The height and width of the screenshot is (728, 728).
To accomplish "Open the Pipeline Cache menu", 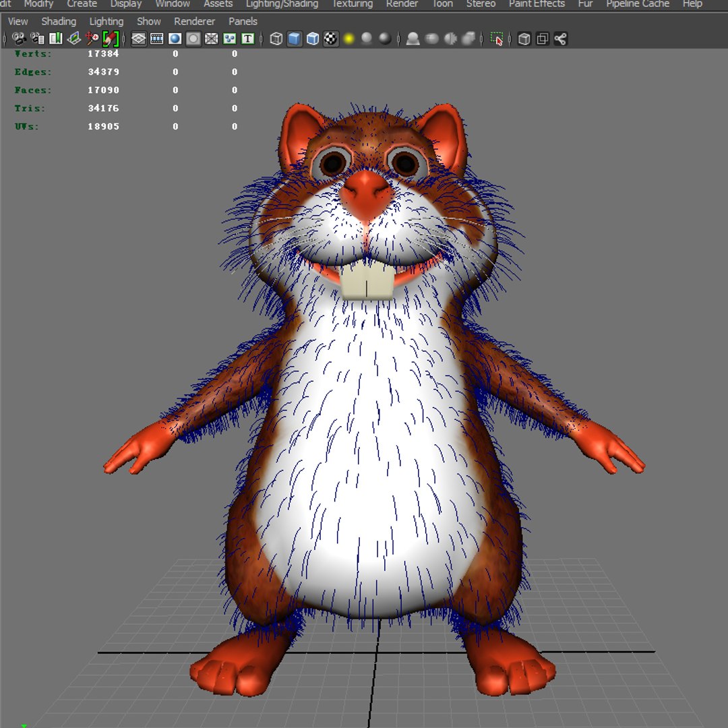I will (x=638, y=4).
